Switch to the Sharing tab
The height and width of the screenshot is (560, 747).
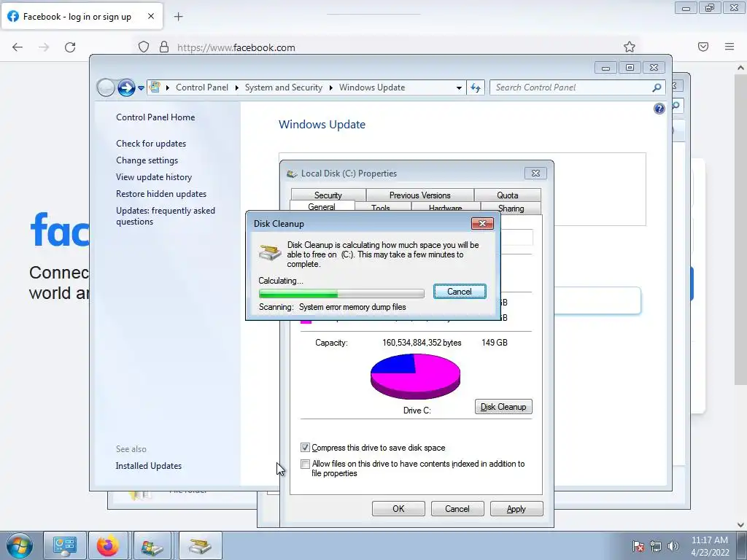[x=511, y=208]
